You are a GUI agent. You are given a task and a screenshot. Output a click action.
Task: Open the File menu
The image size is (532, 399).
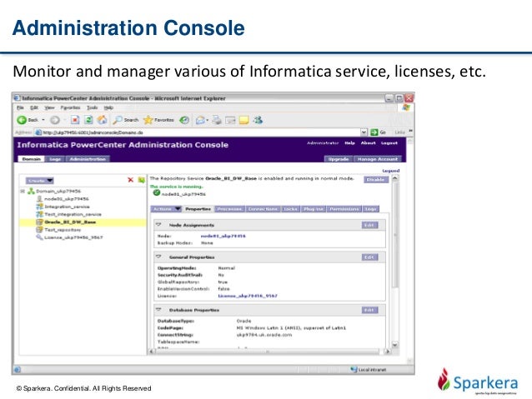pyautogui.click(x=20, y=107)
